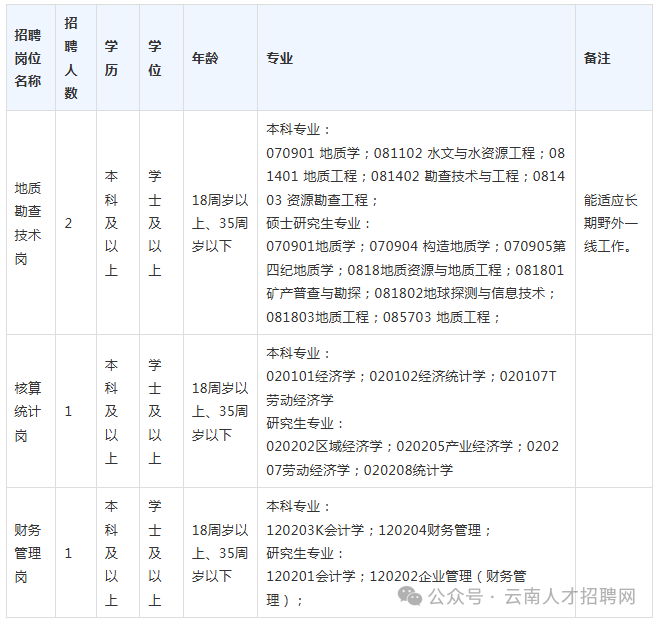Click recruit count 1 in 财务管理岗 row
The width and height of the screenshot is (657, 623).
click(76, 553)
